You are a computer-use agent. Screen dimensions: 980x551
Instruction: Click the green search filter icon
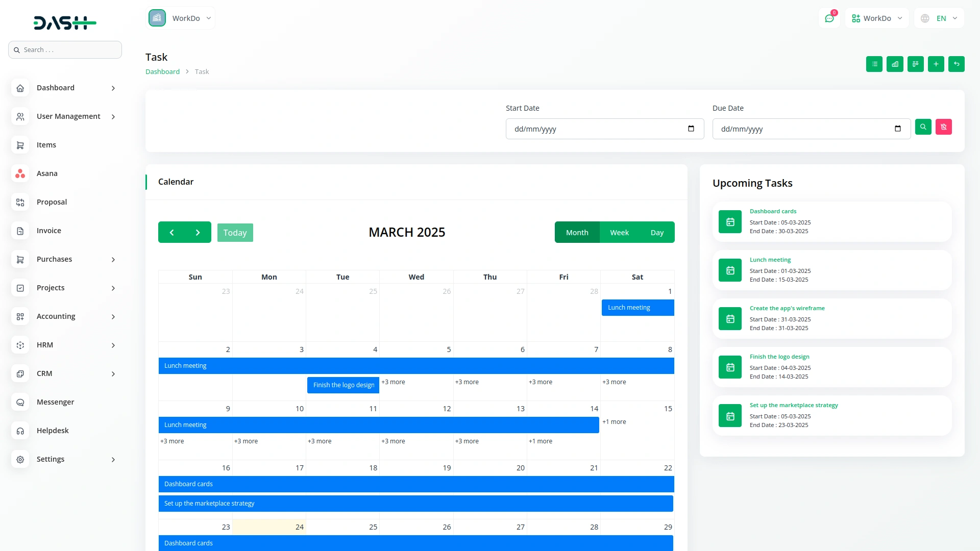coord(923,127)
